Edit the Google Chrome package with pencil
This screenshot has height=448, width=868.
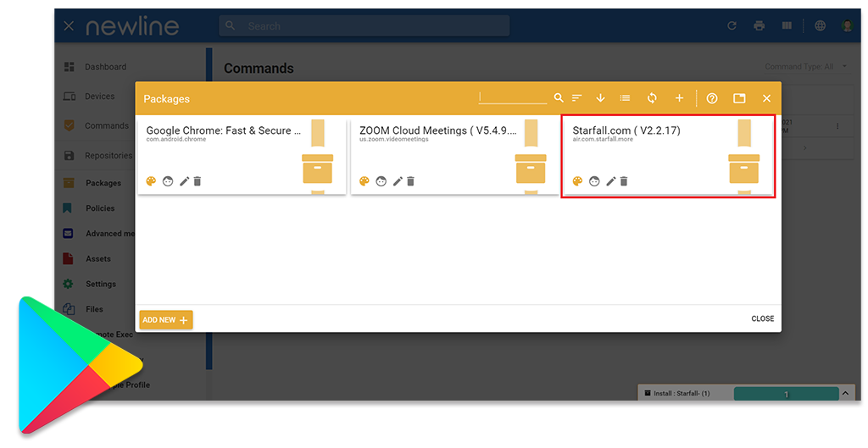(184, 181)
